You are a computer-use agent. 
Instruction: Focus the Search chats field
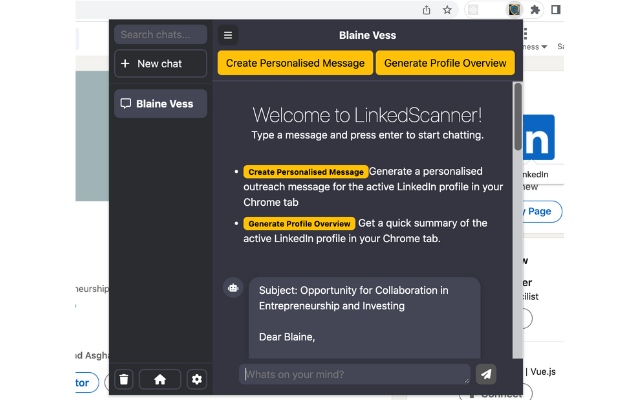(160, 35)
